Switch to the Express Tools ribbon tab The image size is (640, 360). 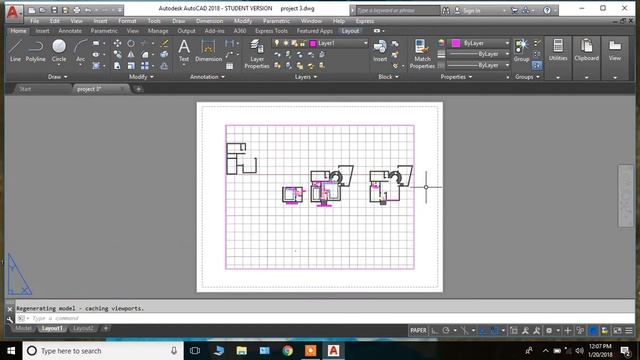271,31
